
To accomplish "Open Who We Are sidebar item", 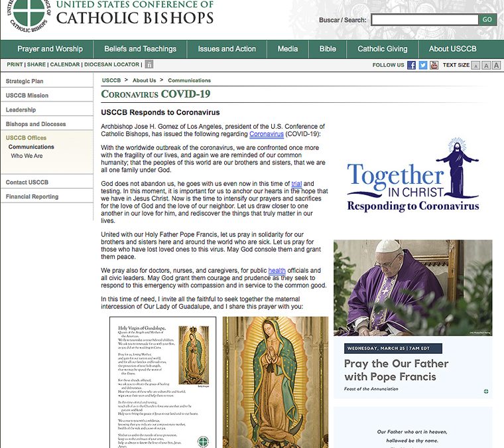I will [27, 156].
